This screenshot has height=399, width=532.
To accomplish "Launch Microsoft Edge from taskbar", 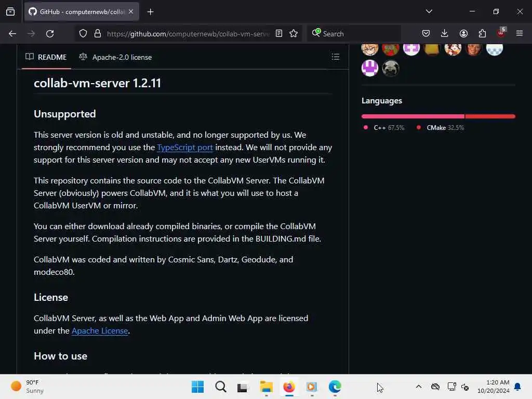I will (335, 387).
